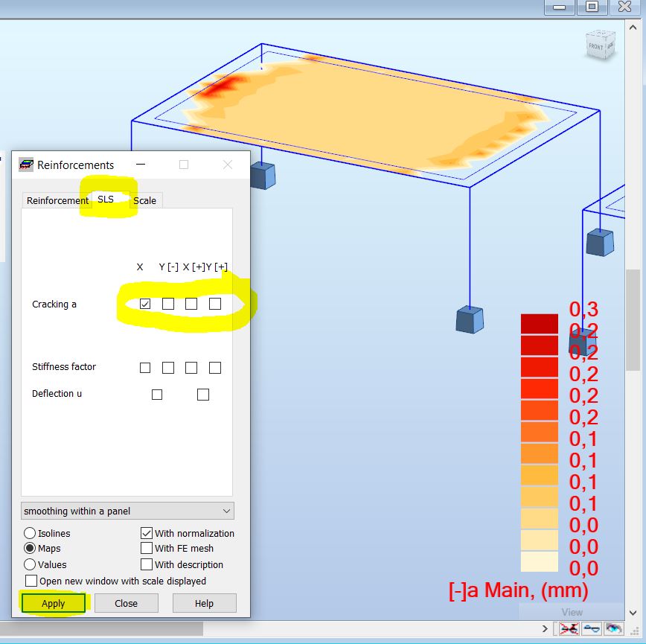Image resolution: width=646 pixels, height=644 pixels.
Task: Disable the With normalization option
Action: click(x=147, y=533)
